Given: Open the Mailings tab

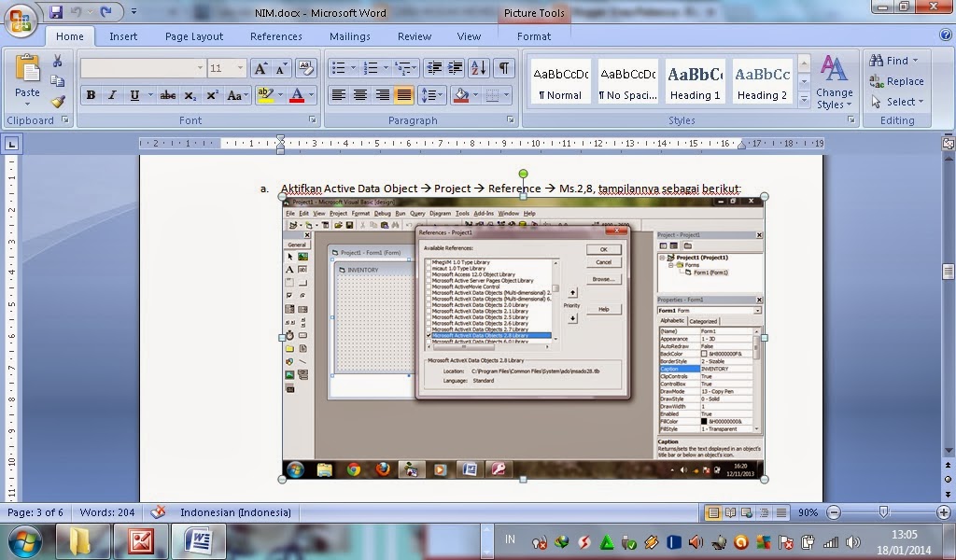Looking at the screenshot, I should [349, 36].
